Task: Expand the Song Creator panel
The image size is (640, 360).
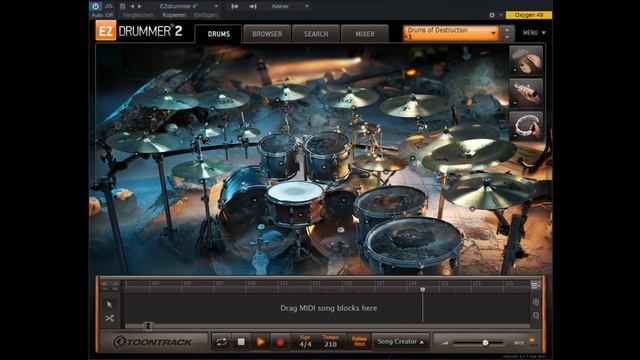Action: coord(400,342)
